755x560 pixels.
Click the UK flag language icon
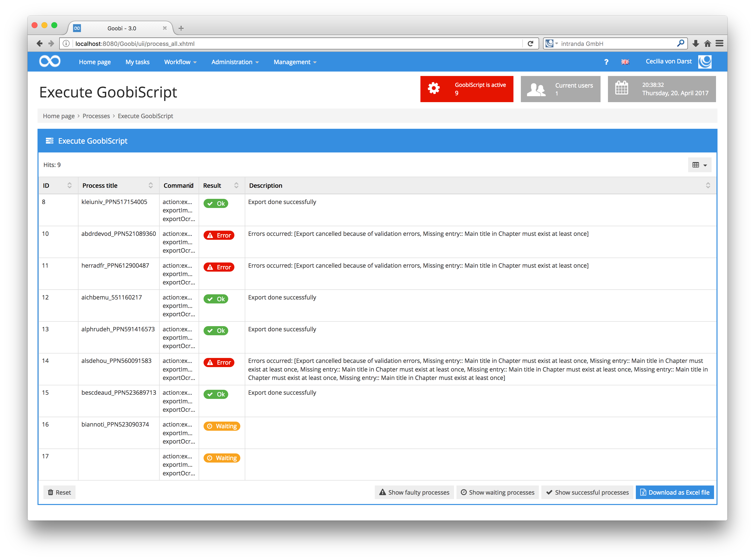click(625, 62)
